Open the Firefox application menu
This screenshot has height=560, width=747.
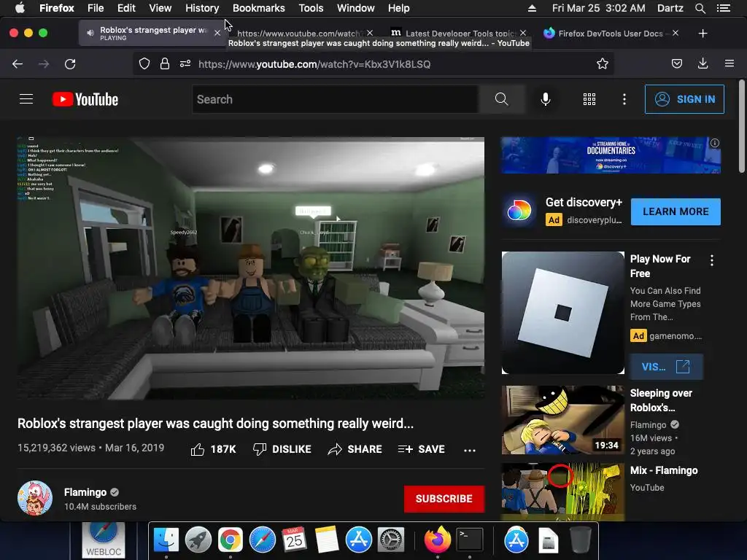click(x=729, y=63)
